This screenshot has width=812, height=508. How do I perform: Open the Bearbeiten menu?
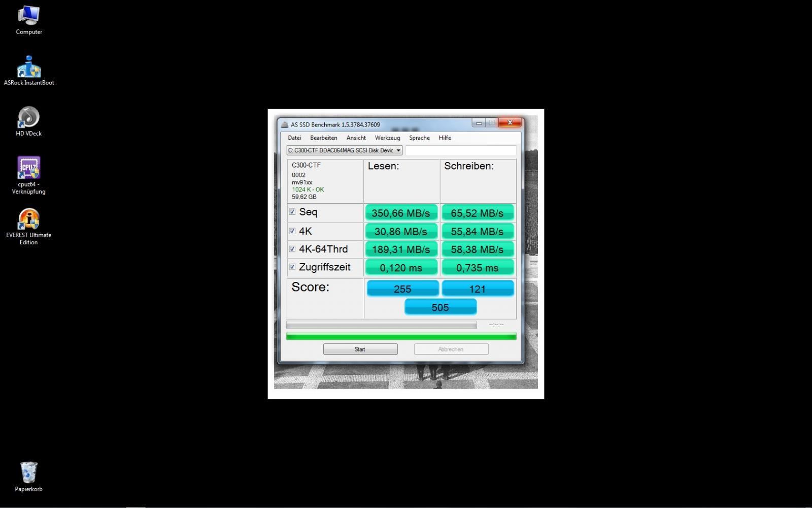324,138
